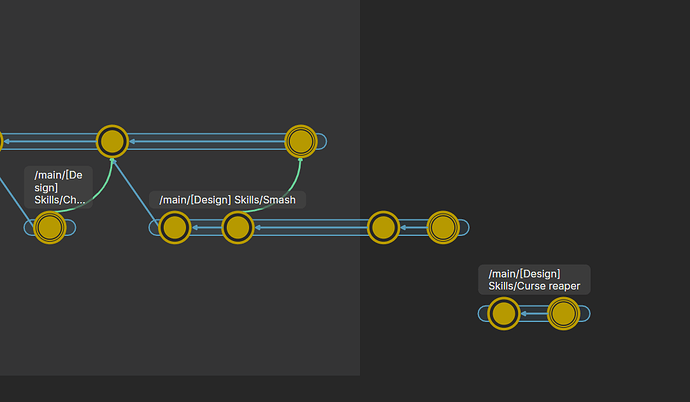This screenshot has width=690, height=402.
Task: Click first changeset on Skills/Smash branch
Action: click(x=175, y=227)
